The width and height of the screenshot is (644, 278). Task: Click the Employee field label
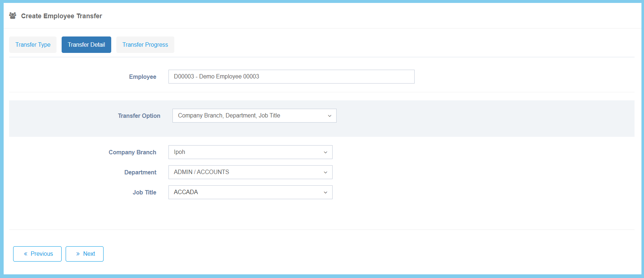(143, 77)
